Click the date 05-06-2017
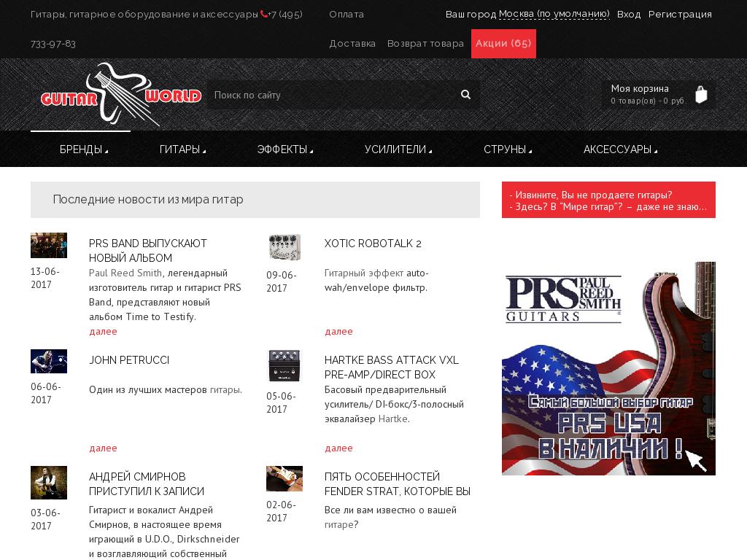 (x=281, y=402)
